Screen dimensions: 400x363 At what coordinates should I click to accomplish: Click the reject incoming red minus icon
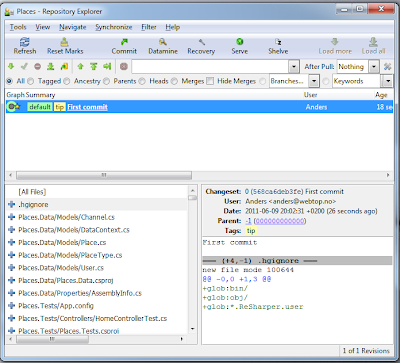point(37,66)
